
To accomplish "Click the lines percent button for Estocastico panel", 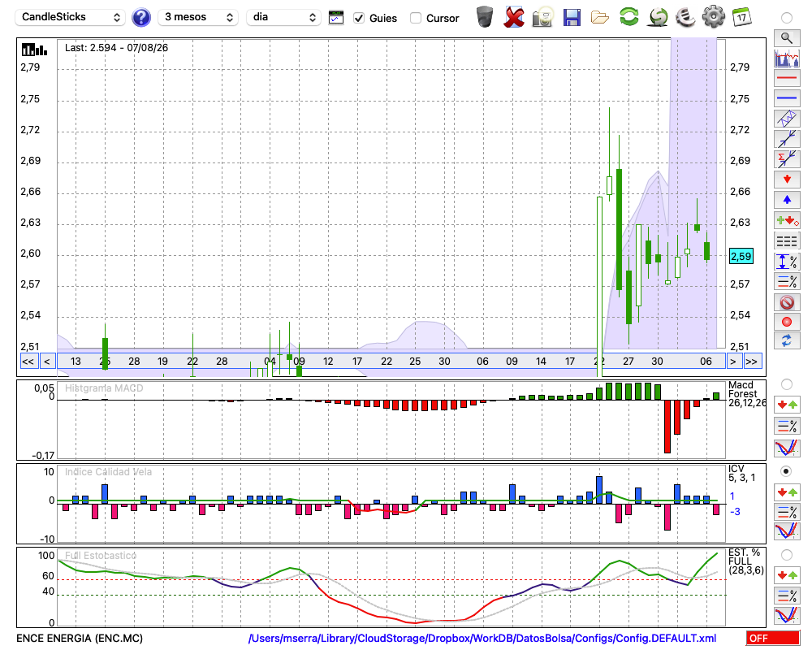I will [787, 595].
